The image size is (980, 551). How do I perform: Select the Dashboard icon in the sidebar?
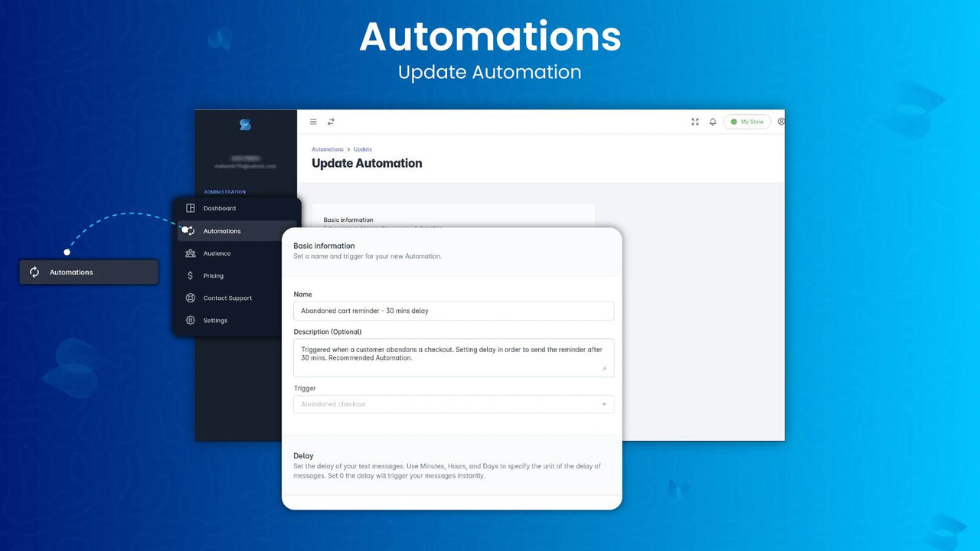(x=190, y=207)
